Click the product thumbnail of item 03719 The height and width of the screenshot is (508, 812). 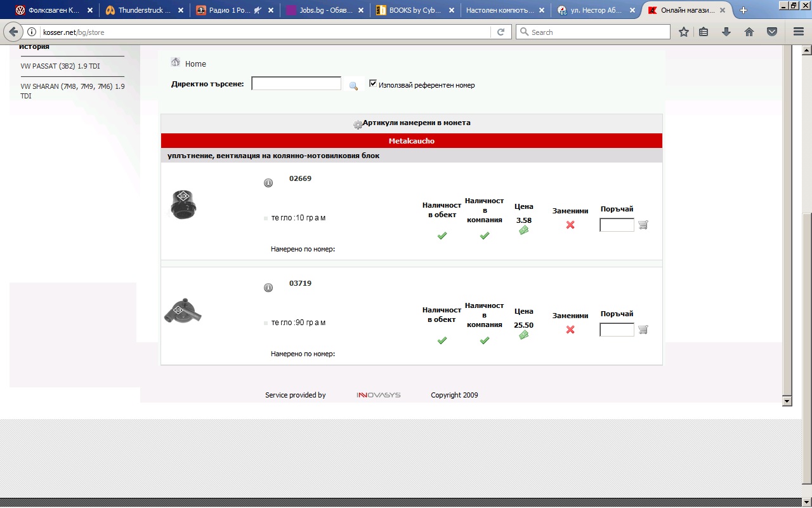(183, 311)
